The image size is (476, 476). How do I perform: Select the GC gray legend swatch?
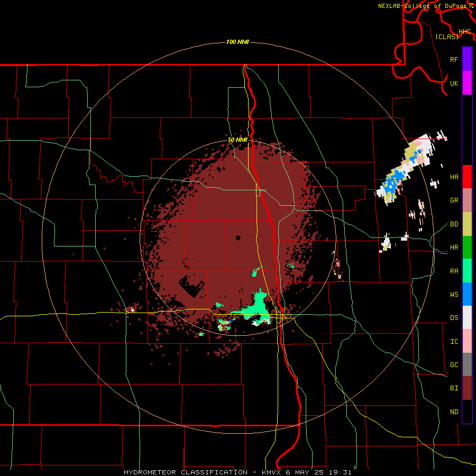coord(467,364)
